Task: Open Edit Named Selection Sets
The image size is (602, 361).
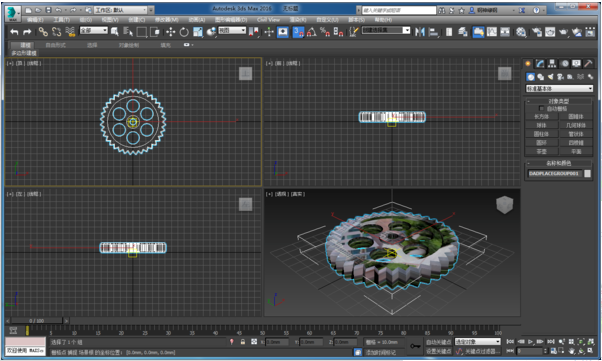Action: (354, 32)
